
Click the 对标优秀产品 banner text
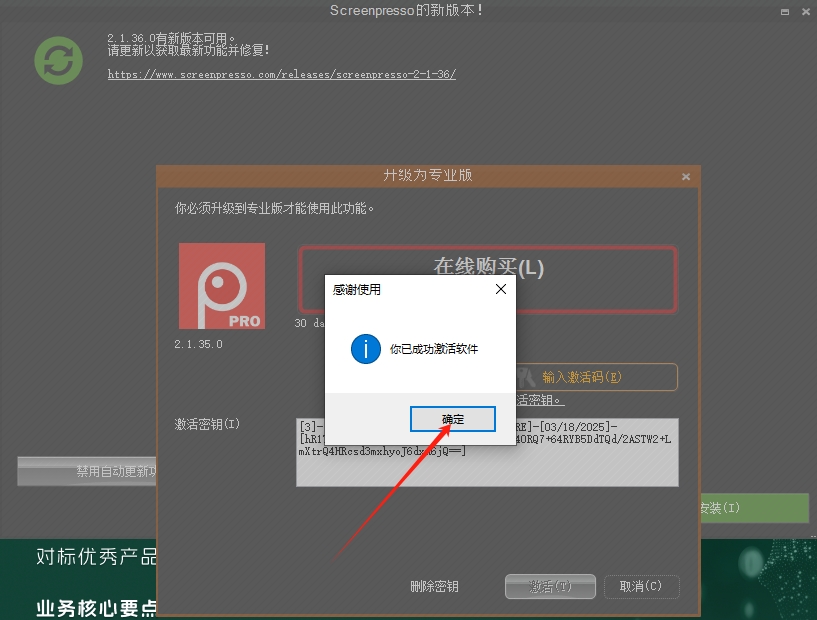97,557
